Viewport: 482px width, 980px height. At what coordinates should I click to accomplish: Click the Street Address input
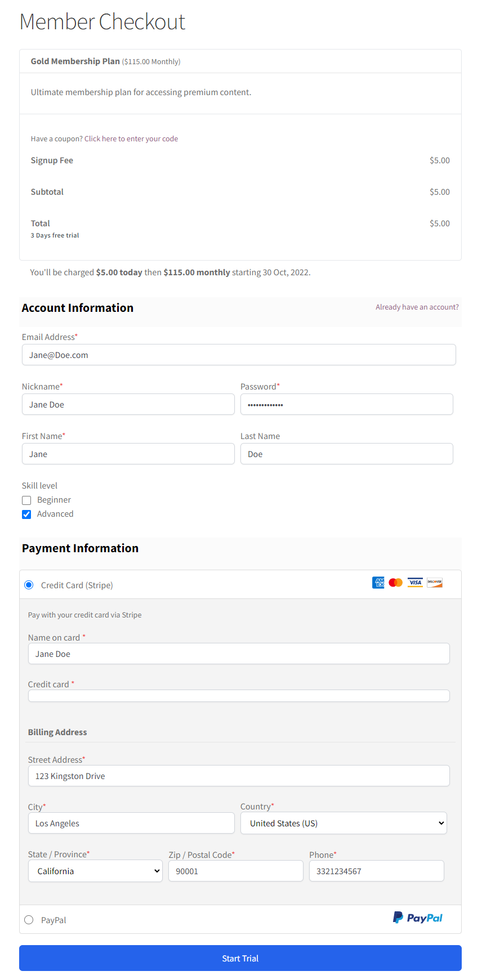pos(239,776)
